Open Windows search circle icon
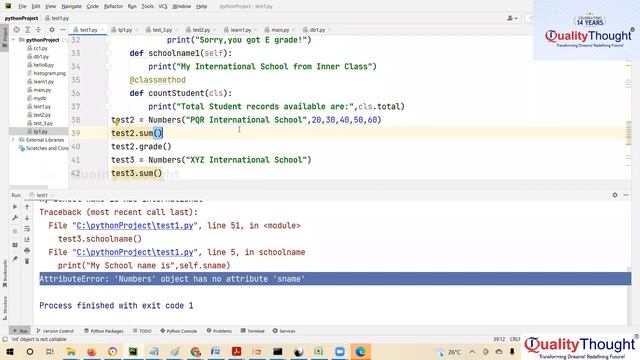640x360 pixels. [x=30, y=352]
